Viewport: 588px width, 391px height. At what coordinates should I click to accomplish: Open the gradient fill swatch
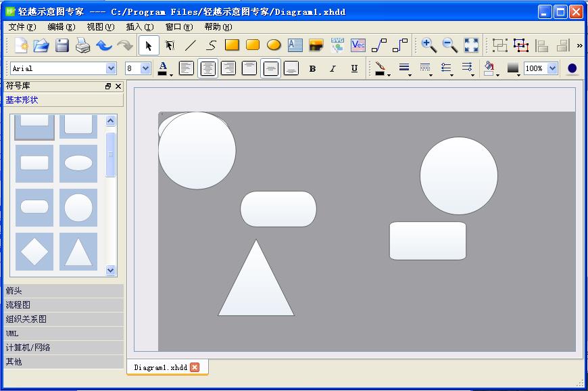513,68
